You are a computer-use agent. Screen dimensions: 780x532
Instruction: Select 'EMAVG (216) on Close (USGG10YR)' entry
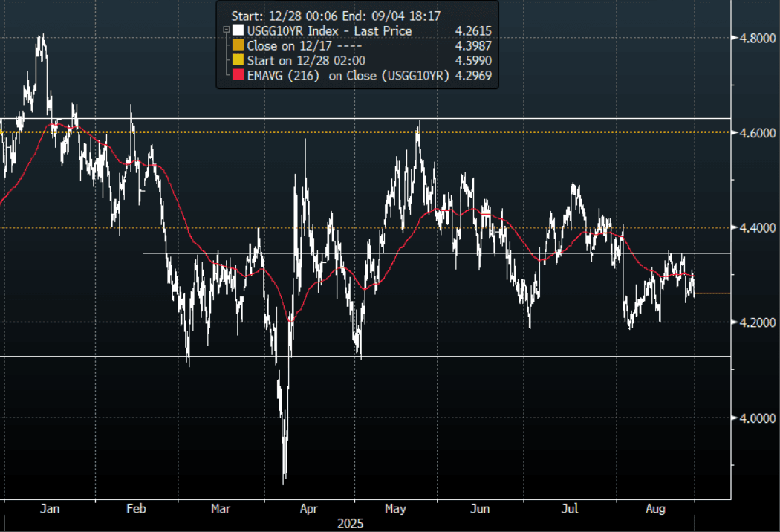coord(348,76)
